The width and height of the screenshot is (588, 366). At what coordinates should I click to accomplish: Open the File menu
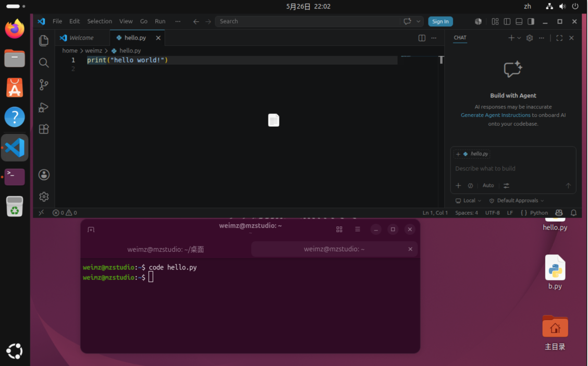57,21
